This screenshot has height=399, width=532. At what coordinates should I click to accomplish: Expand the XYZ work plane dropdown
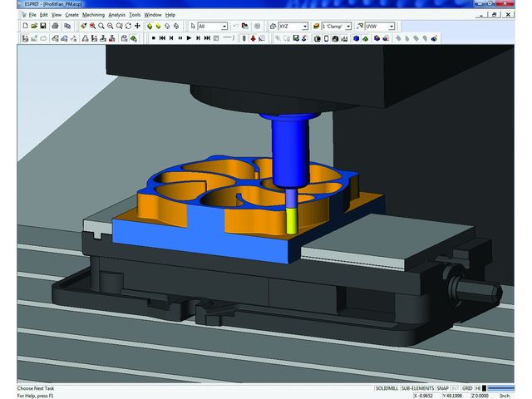pos(305,27)
